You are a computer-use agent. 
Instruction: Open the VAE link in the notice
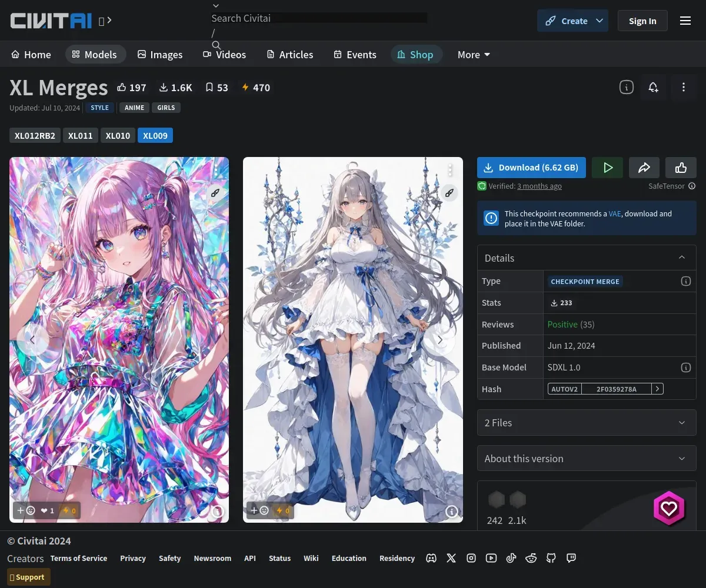pyautogui.click(x=615, y=213)
